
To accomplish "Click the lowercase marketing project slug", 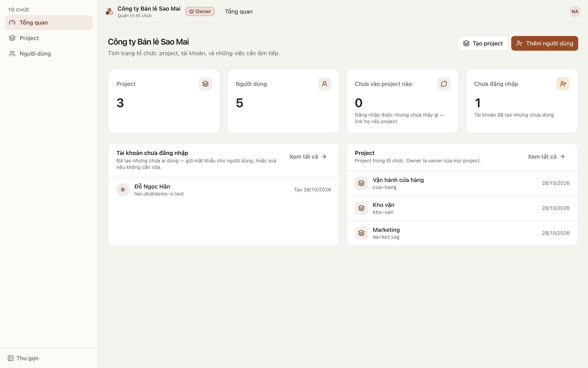I will pyautogui.click(x=386, y=237).
